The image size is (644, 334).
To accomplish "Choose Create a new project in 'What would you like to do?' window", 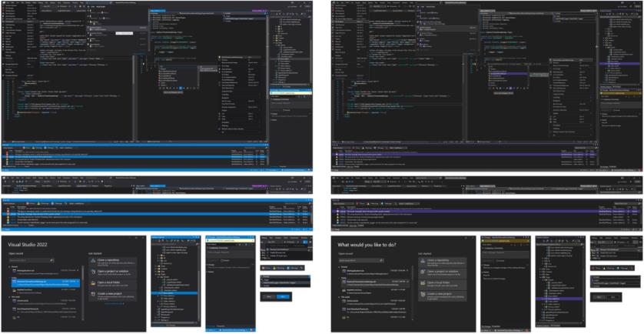I will pos(443,295).
